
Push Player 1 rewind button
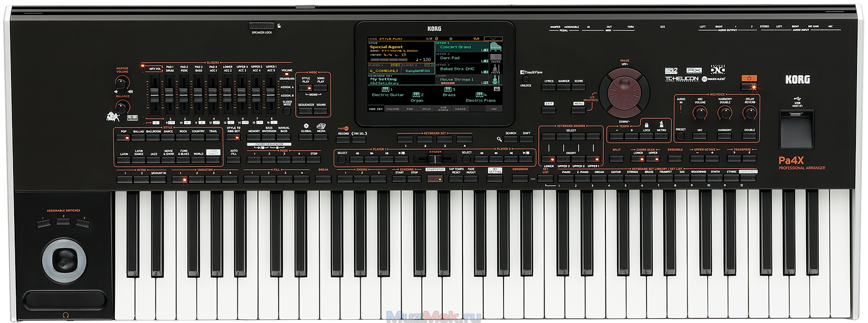357,159
